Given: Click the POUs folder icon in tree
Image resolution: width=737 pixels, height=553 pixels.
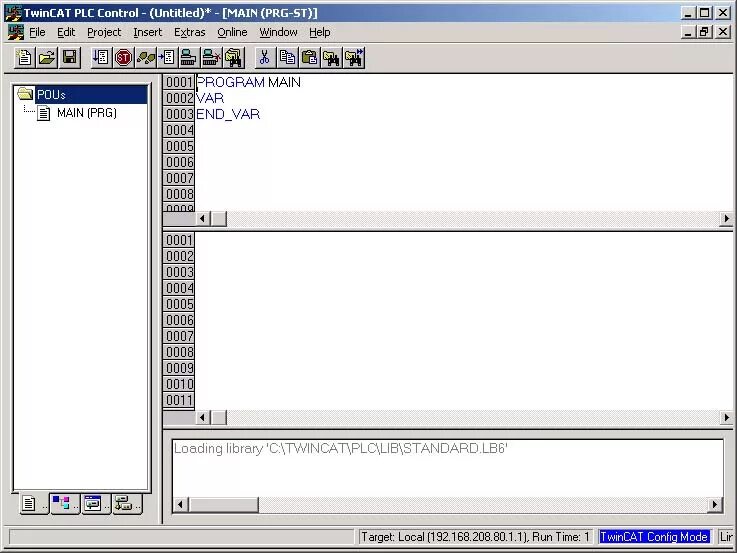Looking at the screenshot, I should coord(25,94).
